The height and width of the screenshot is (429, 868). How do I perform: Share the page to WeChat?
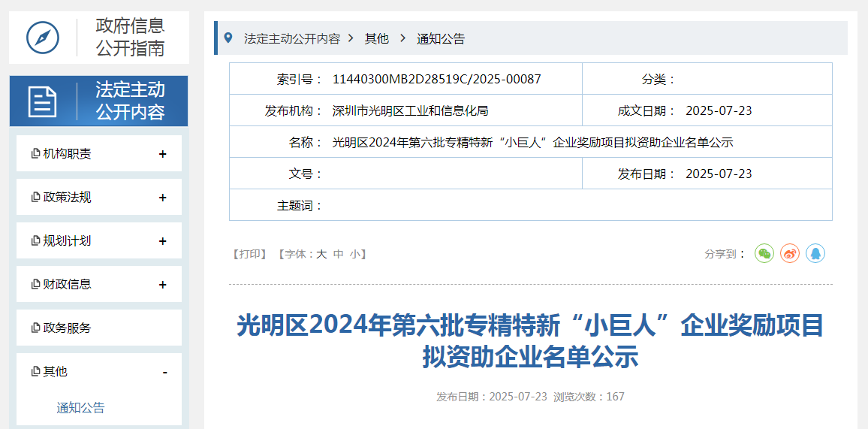point(764,253)
